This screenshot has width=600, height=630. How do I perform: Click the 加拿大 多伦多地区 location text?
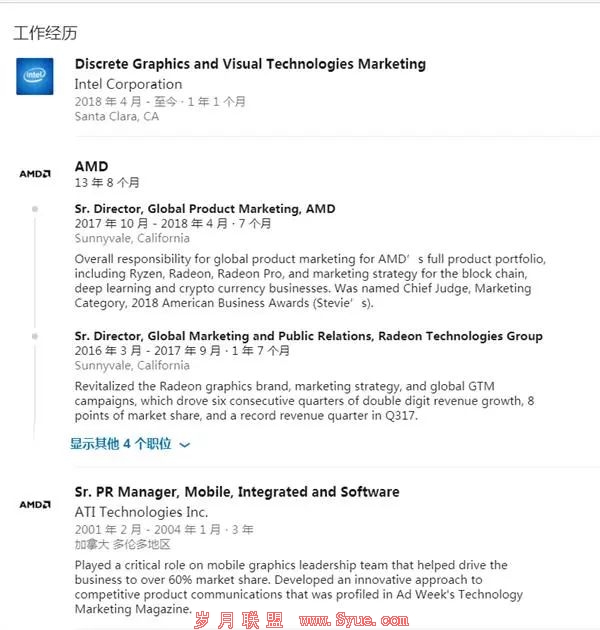(123, 544)
